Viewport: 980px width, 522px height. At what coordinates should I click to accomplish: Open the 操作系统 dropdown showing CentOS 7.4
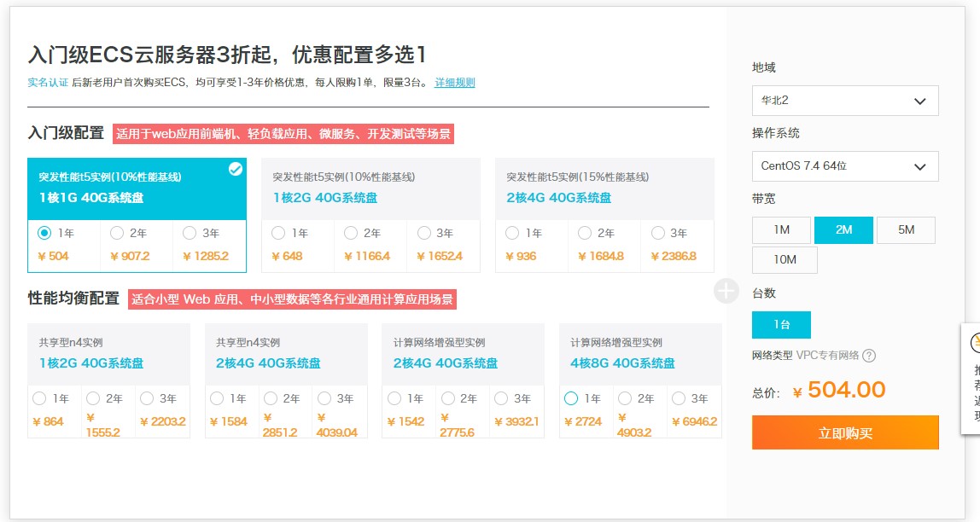844,165
